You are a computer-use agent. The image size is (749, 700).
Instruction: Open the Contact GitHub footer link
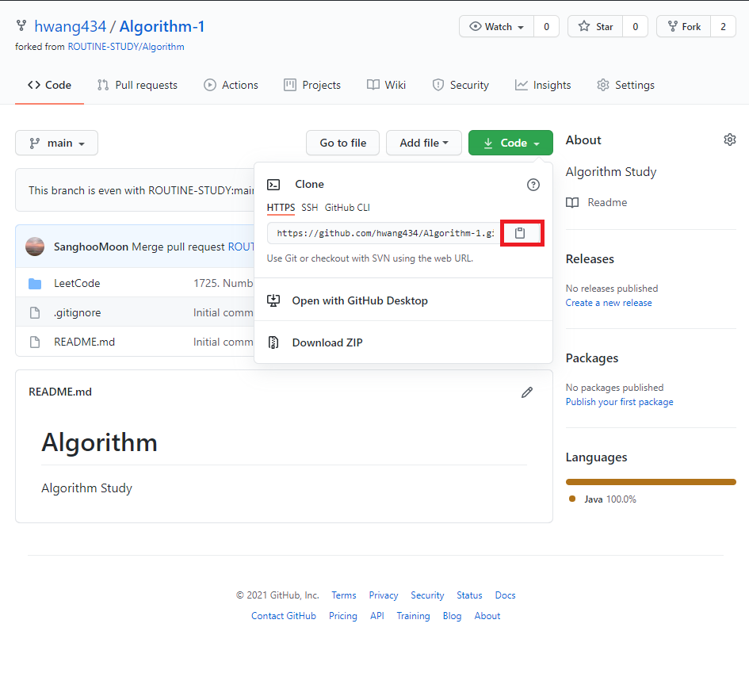pyautogui.click(x=284, y=616)
